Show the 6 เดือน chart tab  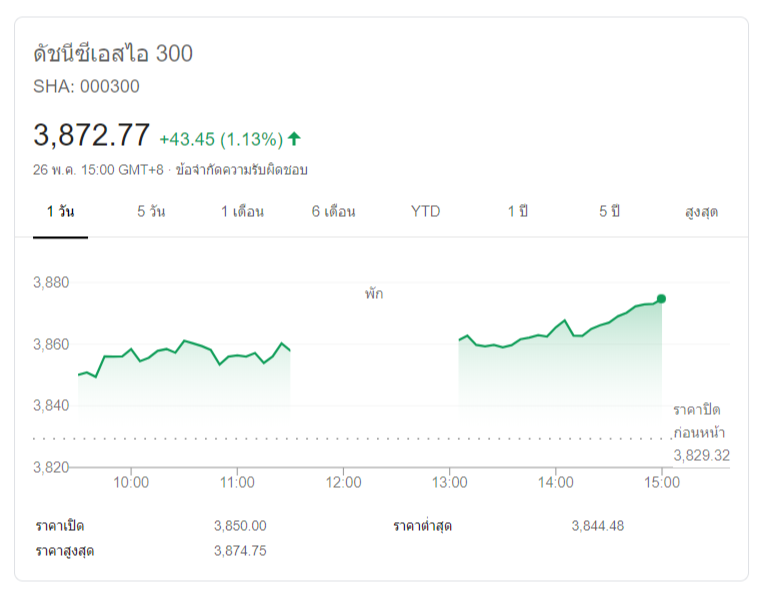click(x=333, y=212)
